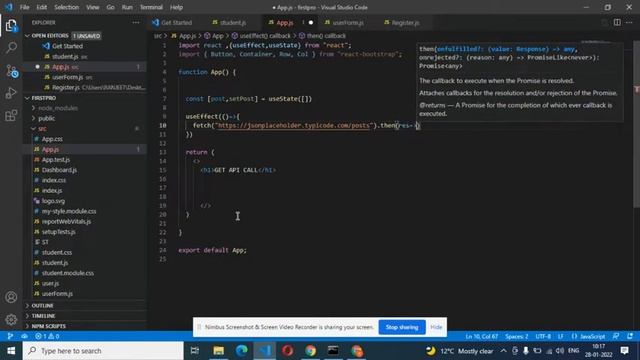640x360 pixels.
Task: Open the View menu
Action: coord(93,7)
